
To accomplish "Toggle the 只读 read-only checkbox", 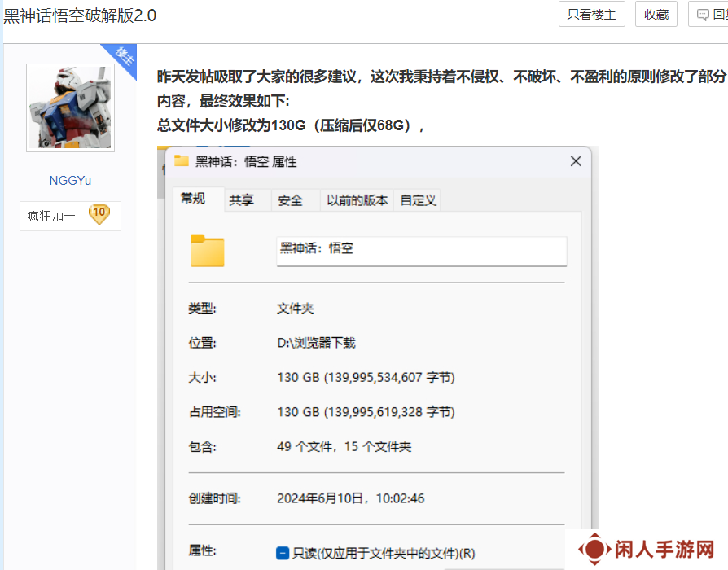I will point(283,553).
